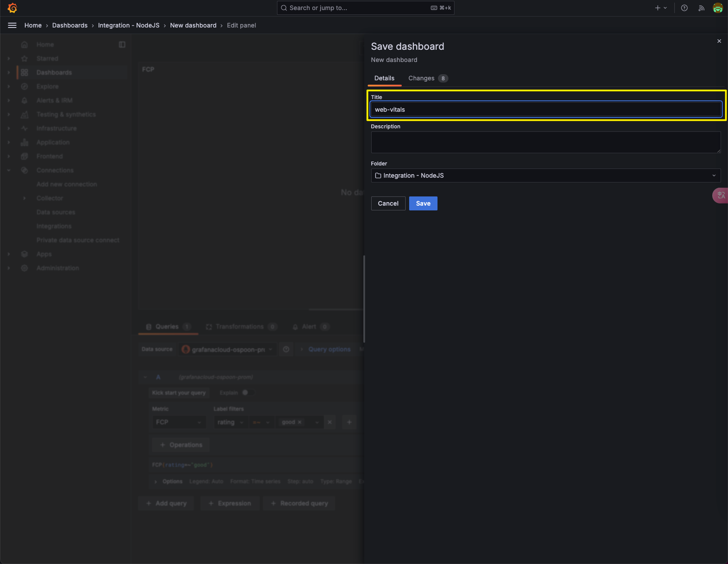Open the =~ operator dropdown
This screenshot has height=564, width=728.
coord(262,422)
